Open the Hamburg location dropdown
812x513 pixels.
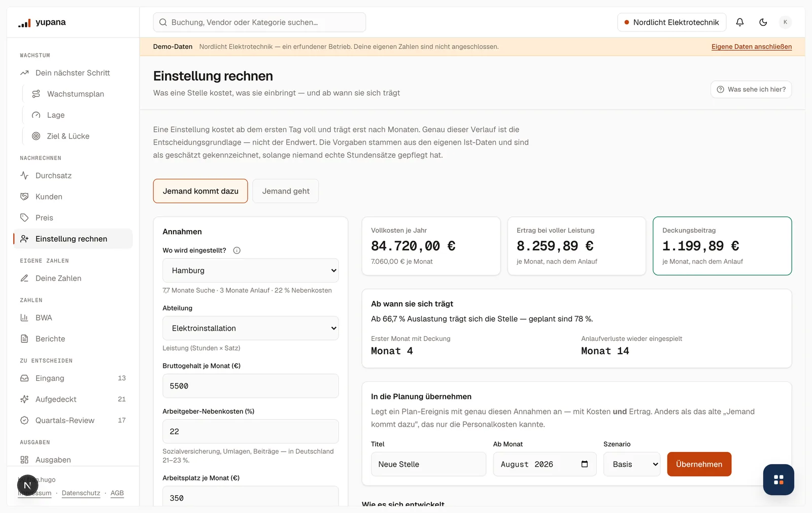[x=251, y=271]
